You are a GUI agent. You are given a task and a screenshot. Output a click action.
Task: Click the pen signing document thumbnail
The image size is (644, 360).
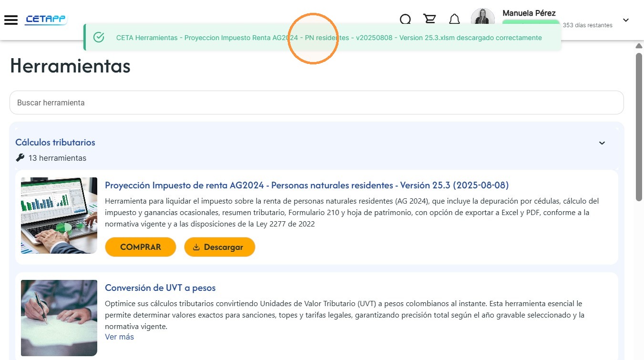coord(59,318)
